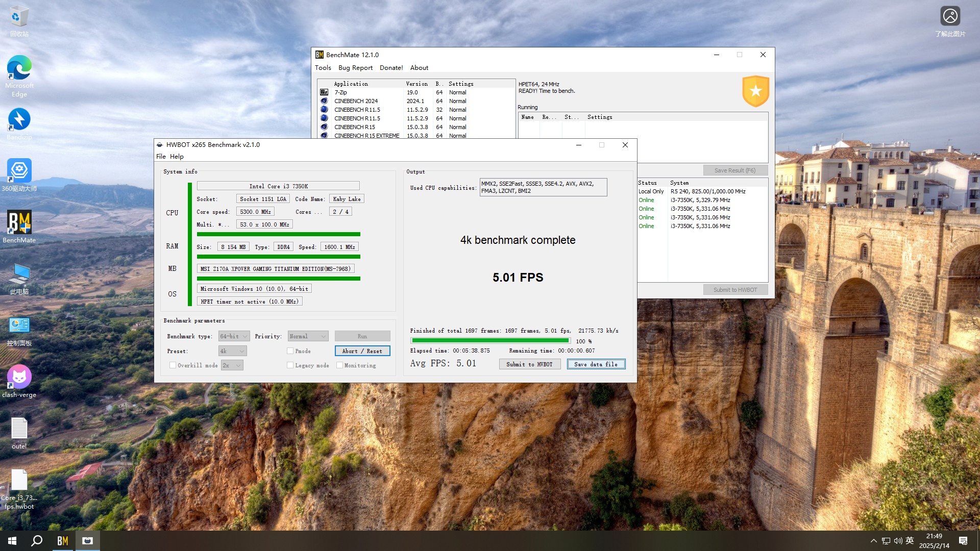Click Save Result (F6) in BenchMate
The height and width of the screenshot is (551, 980).
point(735,170)
